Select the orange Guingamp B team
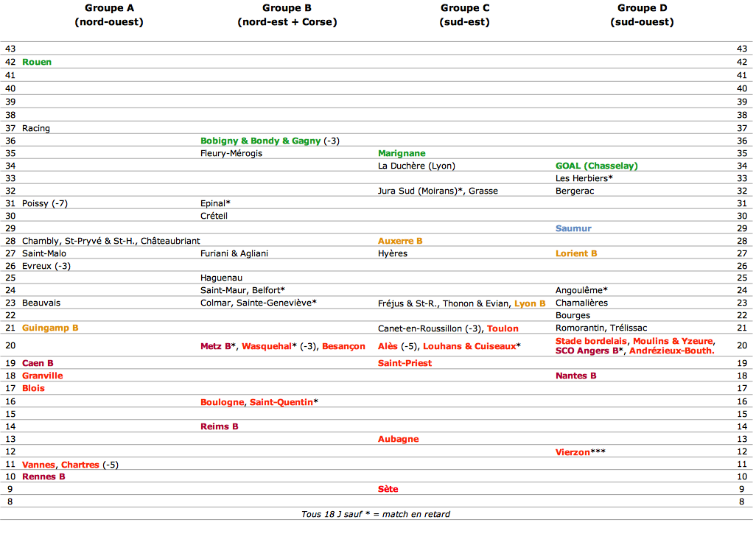The image size is (756, 542). coord(50,328)
